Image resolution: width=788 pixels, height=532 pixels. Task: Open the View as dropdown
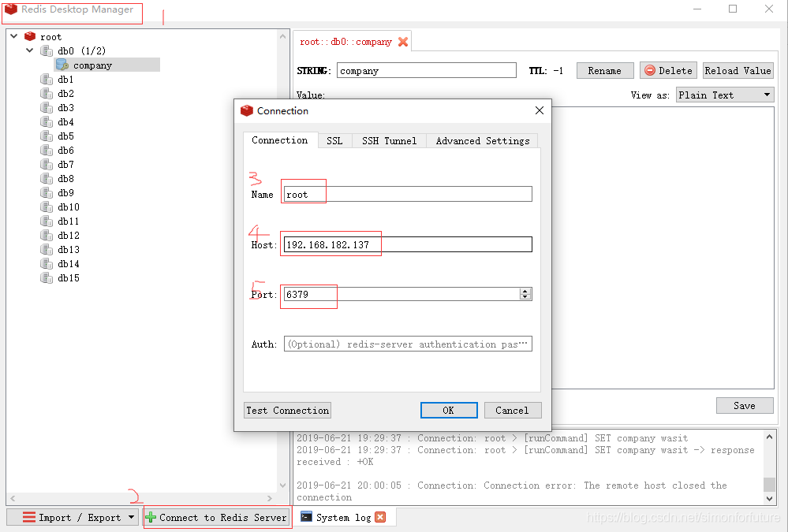[x=724, y=95]
